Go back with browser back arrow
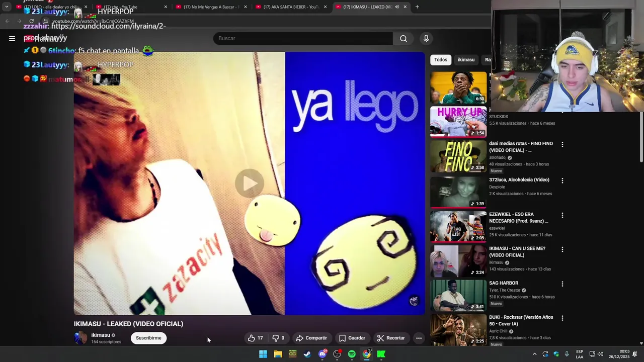 (x=7, y=21)
